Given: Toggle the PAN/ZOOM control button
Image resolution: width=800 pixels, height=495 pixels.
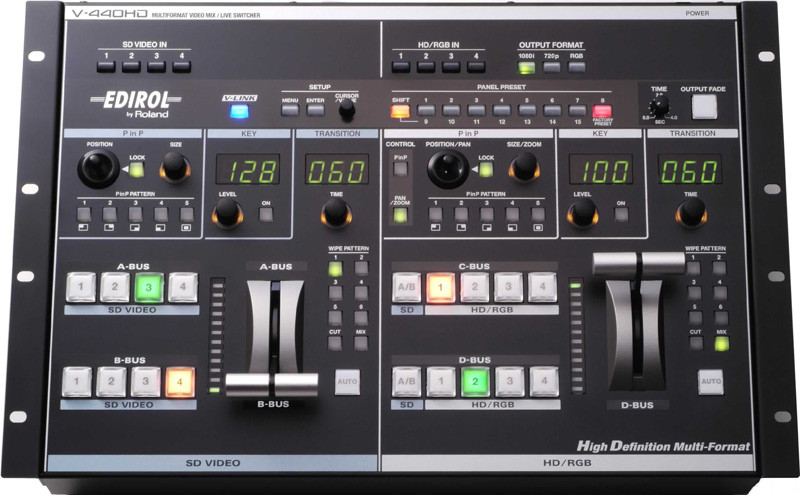Looking at the screenshot, I should point(399,215).
